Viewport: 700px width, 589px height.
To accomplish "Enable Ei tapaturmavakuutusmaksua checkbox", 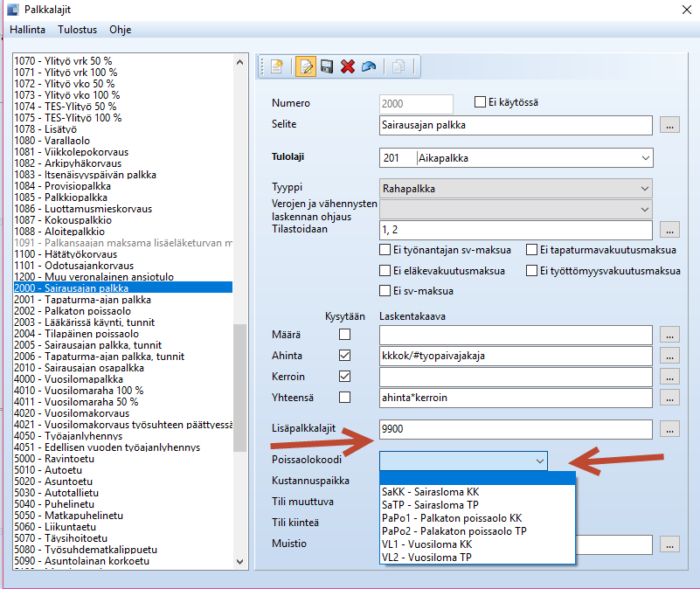I will [531, 250].
